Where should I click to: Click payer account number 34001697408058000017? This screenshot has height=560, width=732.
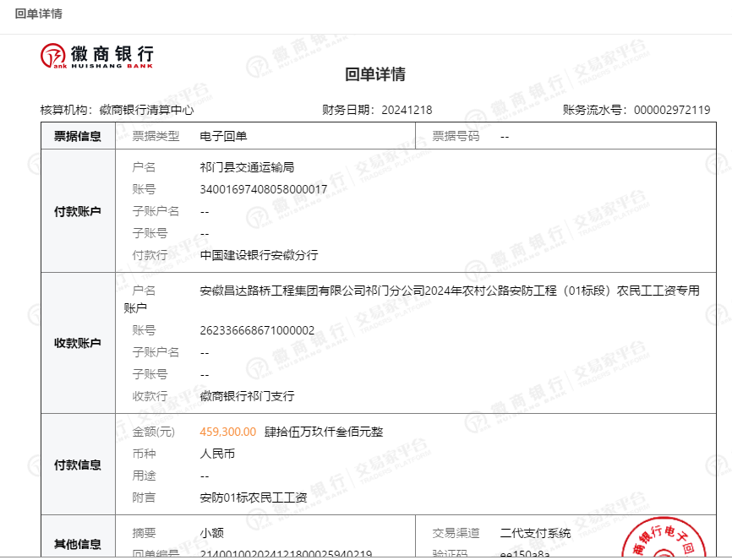263,189
